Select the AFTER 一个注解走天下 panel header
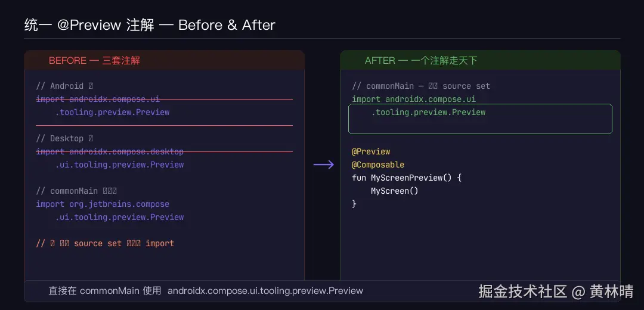This screenshot has width=644, height=310. coord(421,61)
